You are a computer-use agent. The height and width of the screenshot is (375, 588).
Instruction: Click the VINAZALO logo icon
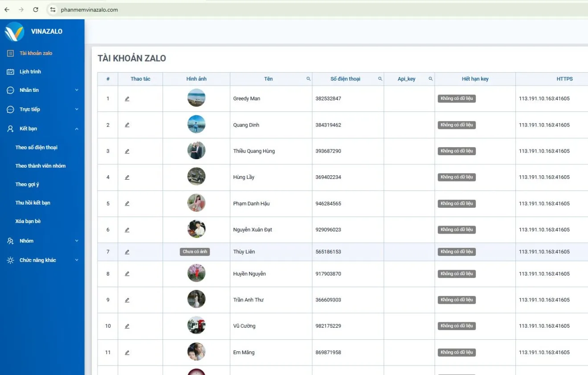14,32
